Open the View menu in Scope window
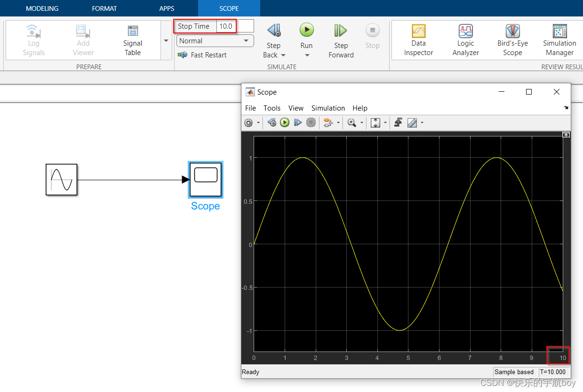Image resolution: width=583 pixels, height=392 pixels. click(296, 108)
